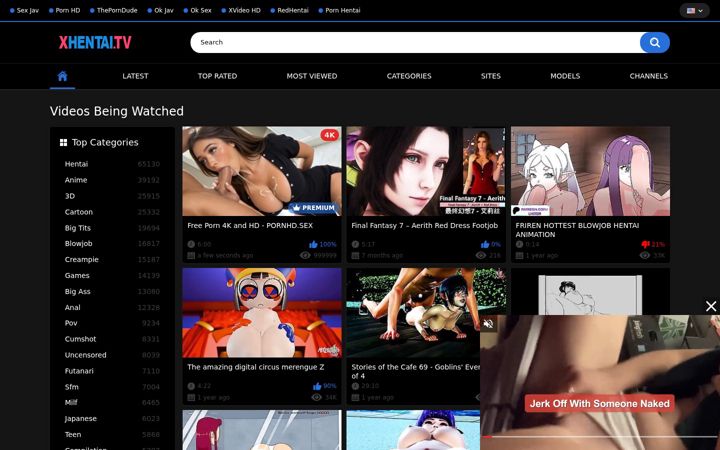Focus the Search input field
720x450 pixels.
[415, 43]
